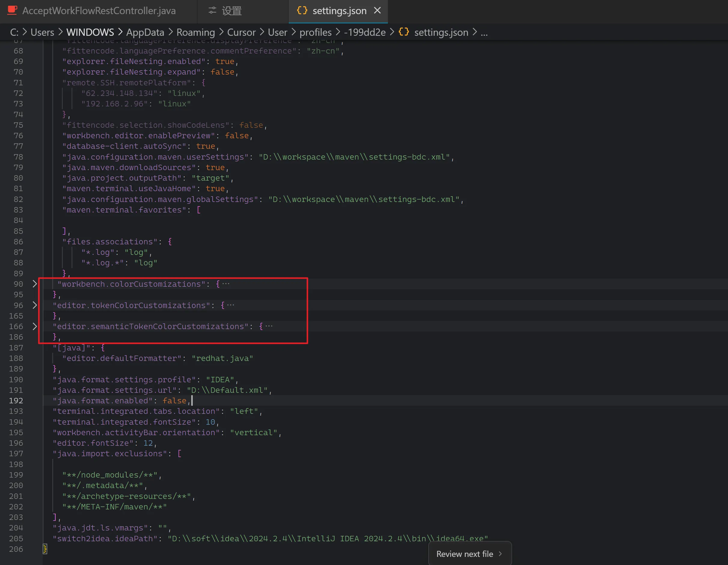Click line number 192 in gutter

pos(16,401)
